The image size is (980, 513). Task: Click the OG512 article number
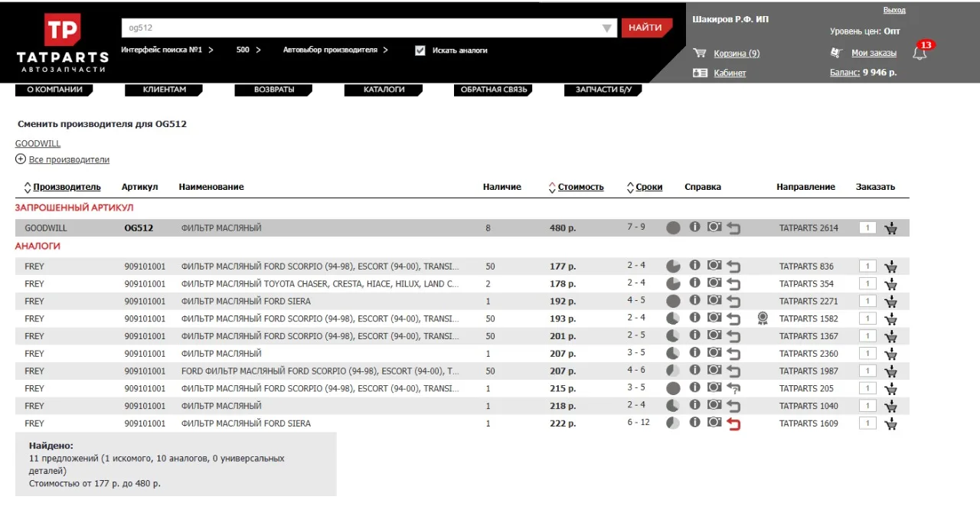(x=139, y=228)
